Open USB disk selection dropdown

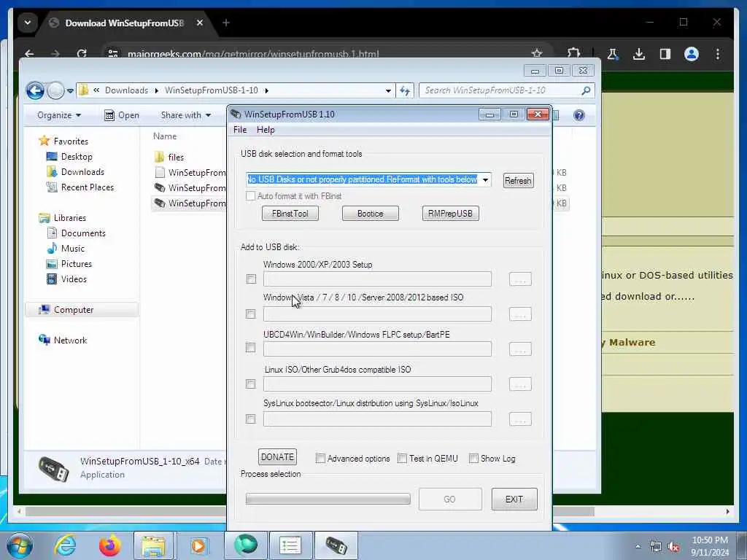point(485,180)
